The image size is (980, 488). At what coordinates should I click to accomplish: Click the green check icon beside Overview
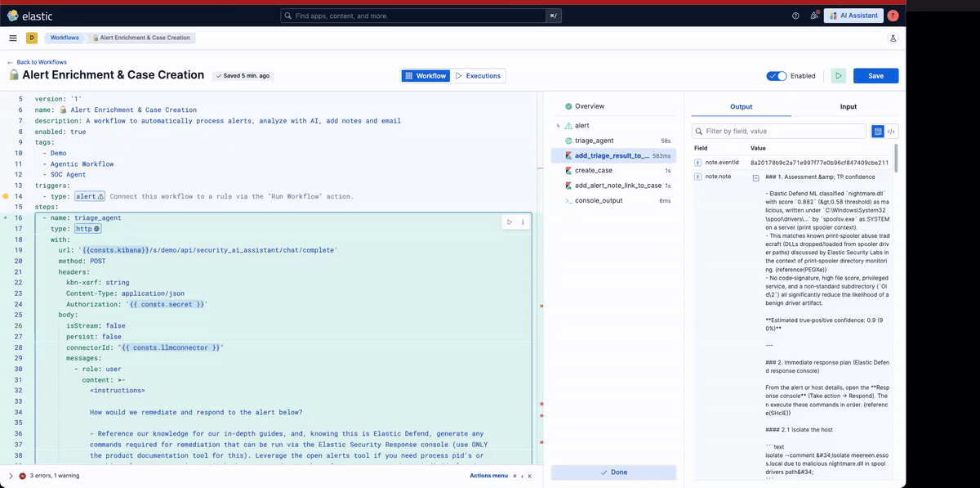pyautogui.click(x=568, y=106)
